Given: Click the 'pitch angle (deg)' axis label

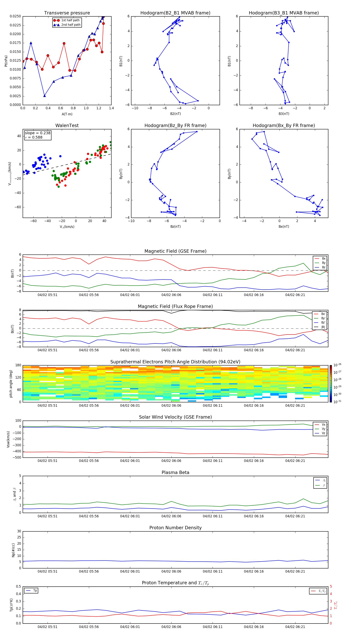Looking at the screenshot, I should coord(11,384).
